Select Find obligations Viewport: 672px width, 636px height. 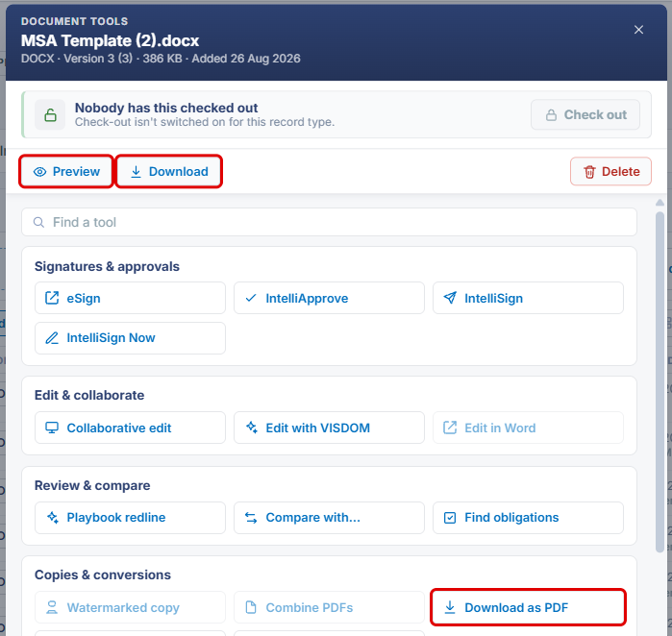pos(528,518)
